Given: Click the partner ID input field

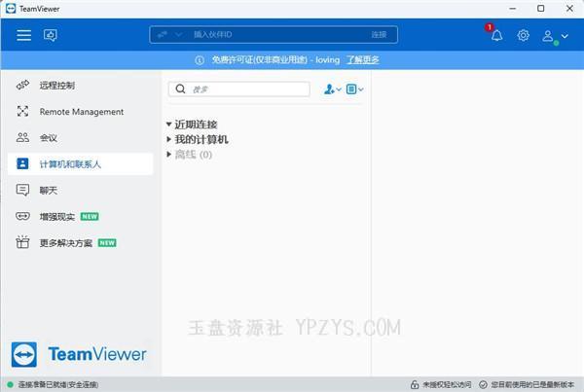Looking at the screenshot, I should click(275, 35).
